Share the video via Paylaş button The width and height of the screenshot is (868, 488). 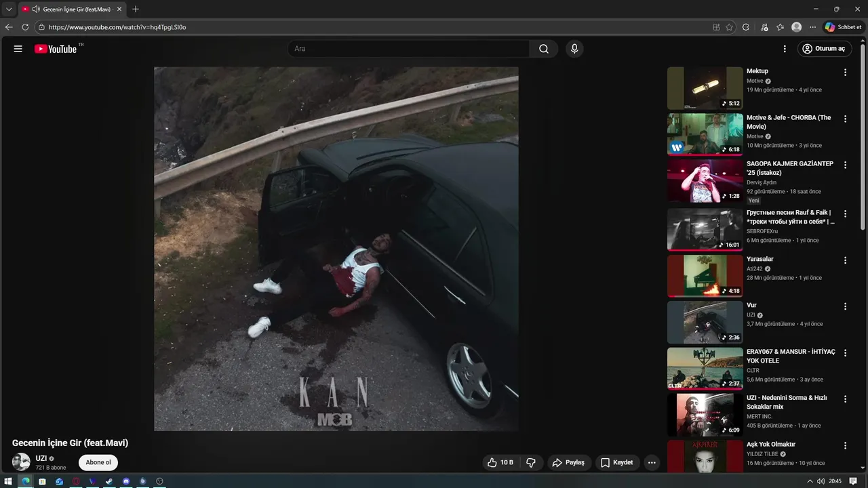tap(568, 462)
